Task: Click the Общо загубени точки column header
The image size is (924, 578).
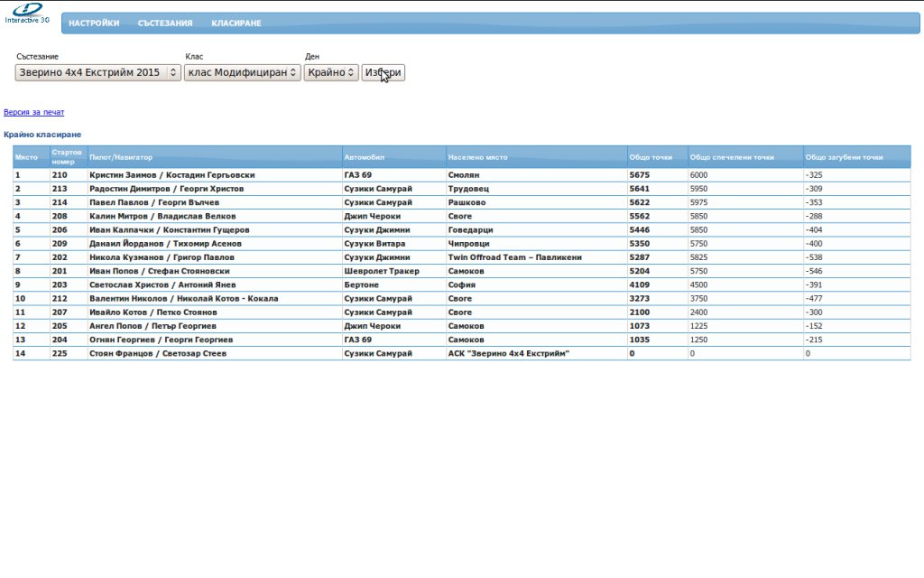Action: click(x=856, y=157)
